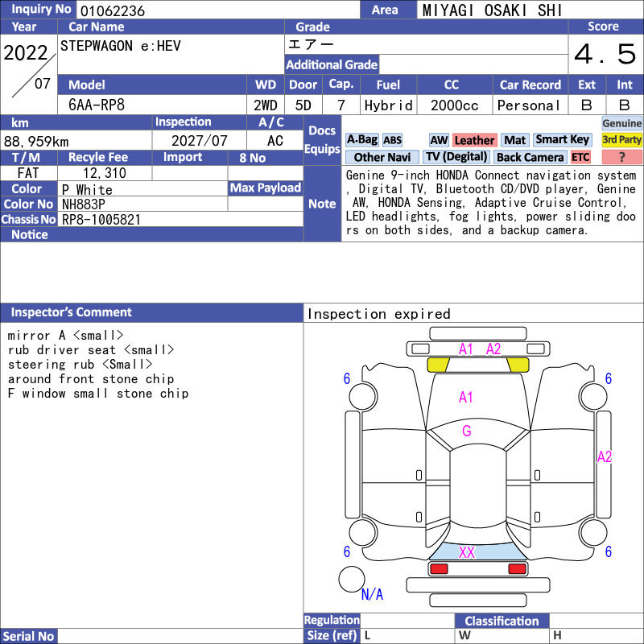Image resolution: width=644 pixels, height=644 pixels.
Task: Click the grade text エアー
Action: point(311,44)
